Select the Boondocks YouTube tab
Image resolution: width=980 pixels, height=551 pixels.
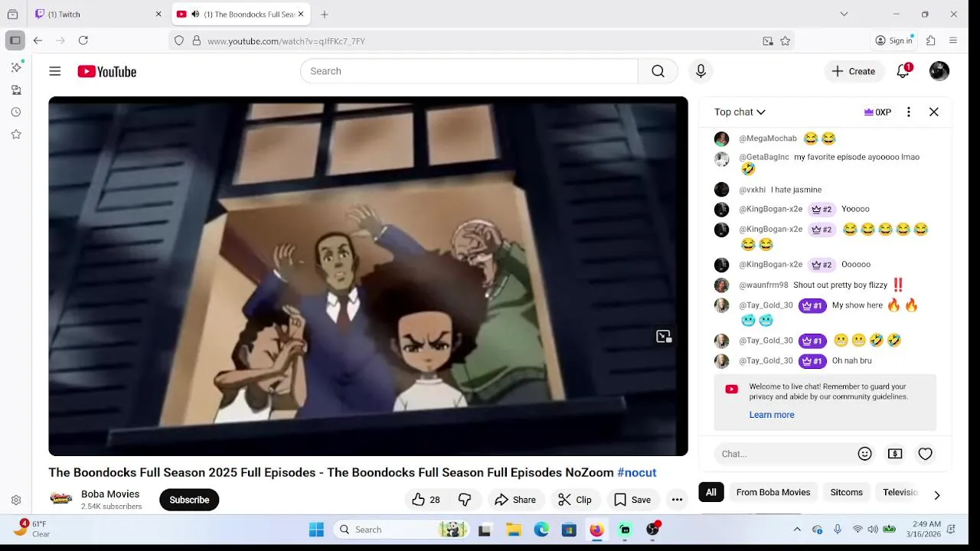tap(241, 15)
